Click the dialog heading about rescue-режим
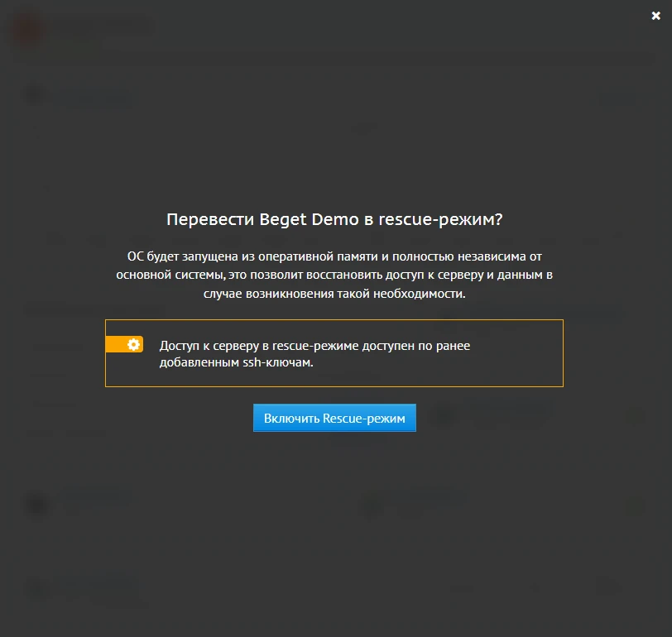 point(336,219)
